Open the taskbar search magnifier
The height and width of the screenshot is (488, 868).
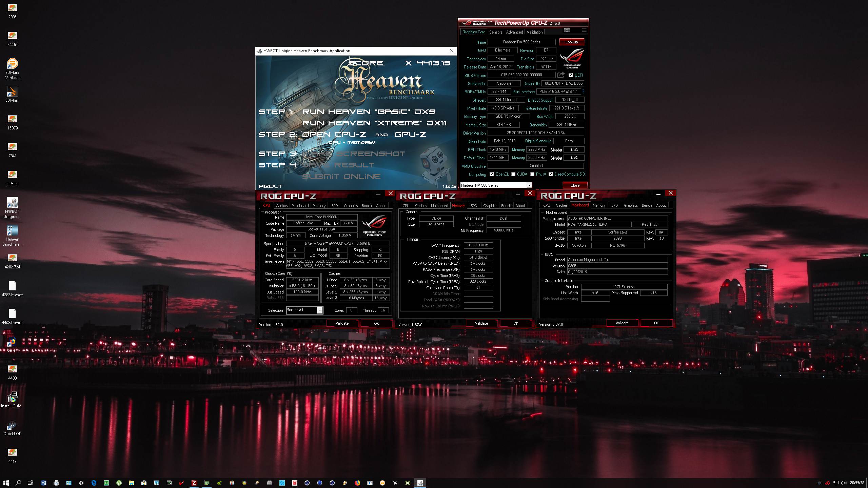tap(18, 483)
